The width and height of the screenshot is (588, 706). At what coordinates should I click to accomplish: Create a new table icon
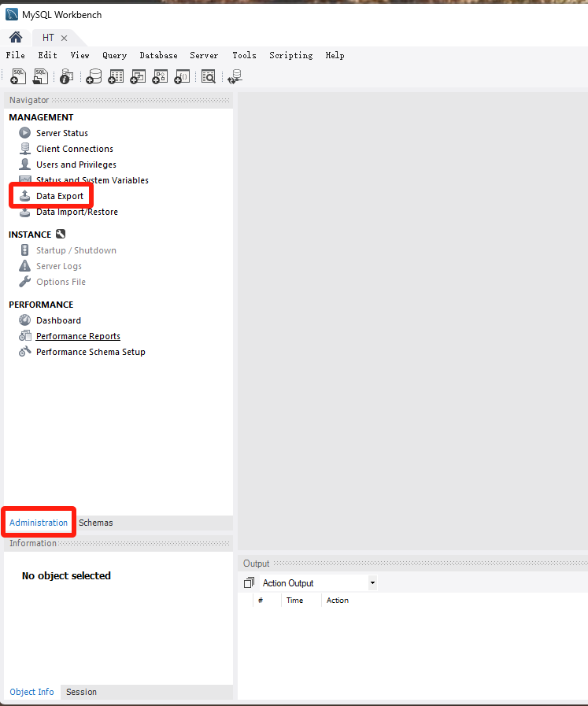pyautogui.click(x=116, y=76)
